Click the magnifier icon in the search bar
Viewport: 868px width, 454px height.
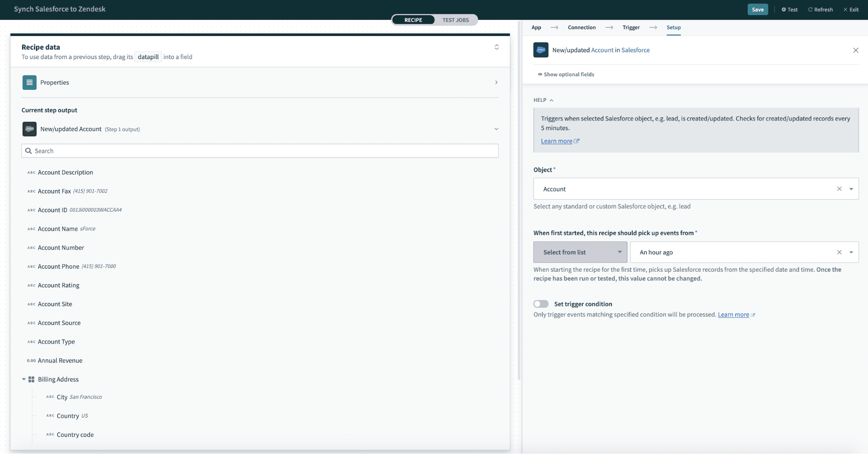pos(29,151)
